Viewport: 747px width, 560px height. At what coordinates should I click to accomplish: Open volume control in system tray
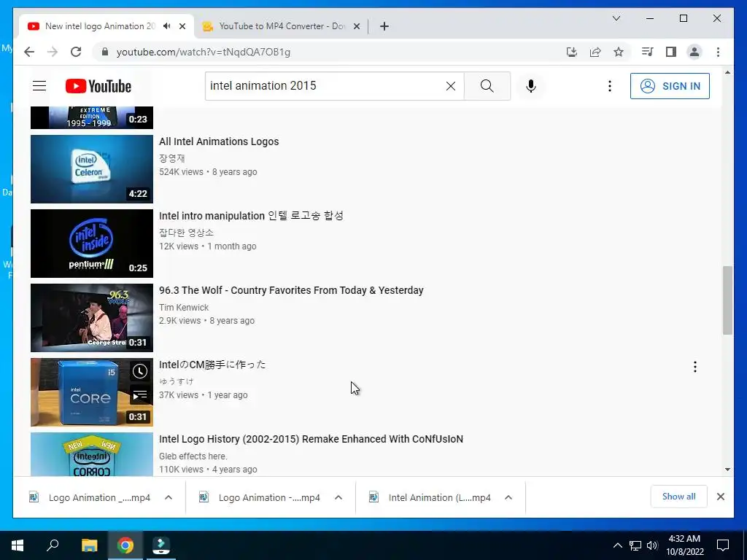click(x=652, y=545)
